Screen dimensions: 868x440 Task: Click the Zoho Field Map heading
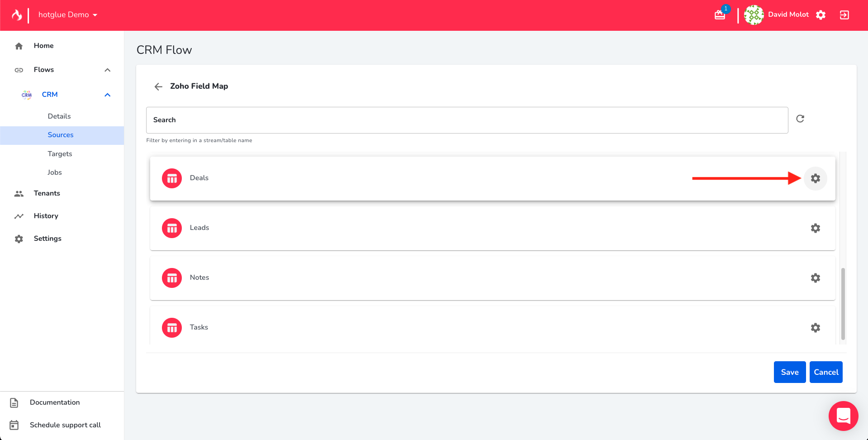(199, 86)
